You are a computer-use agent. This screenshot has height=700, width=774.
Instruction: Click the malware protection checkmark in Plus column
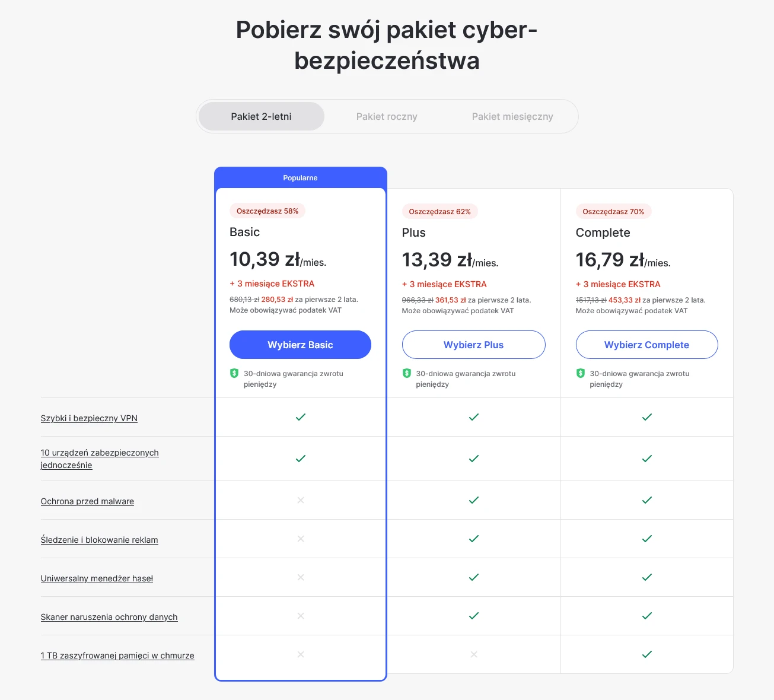474,500
